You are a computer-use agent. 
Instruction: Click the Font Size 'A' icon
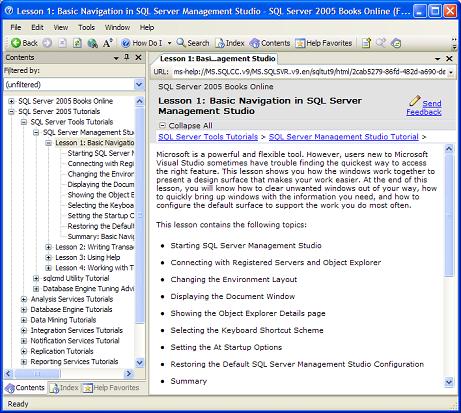[107, 43]
